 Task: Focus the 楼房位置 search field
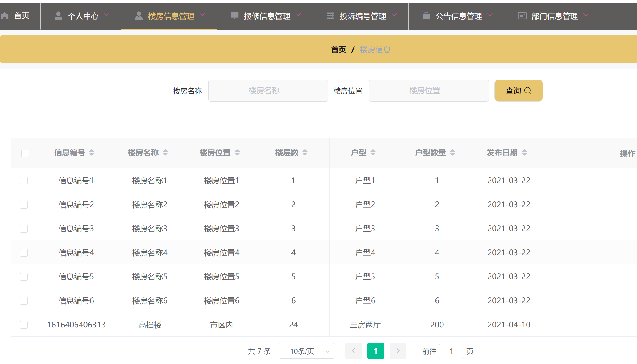coord(429,91)
